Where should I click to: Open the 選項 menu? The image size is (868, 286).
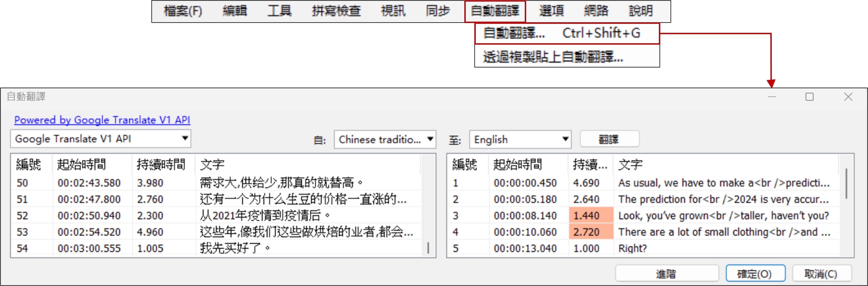coord(551,11)
